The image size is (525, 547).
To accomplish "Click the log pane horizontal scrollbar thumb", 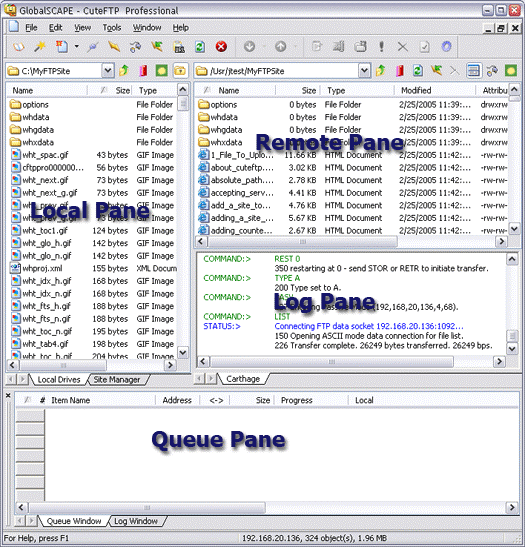I will pos(331,362).
